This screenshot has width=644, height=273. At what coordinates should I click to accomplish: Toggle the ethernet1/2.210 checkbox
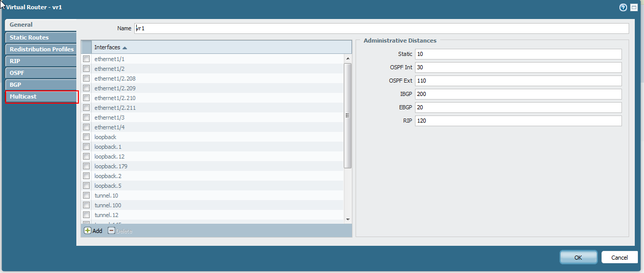(86, 98)
